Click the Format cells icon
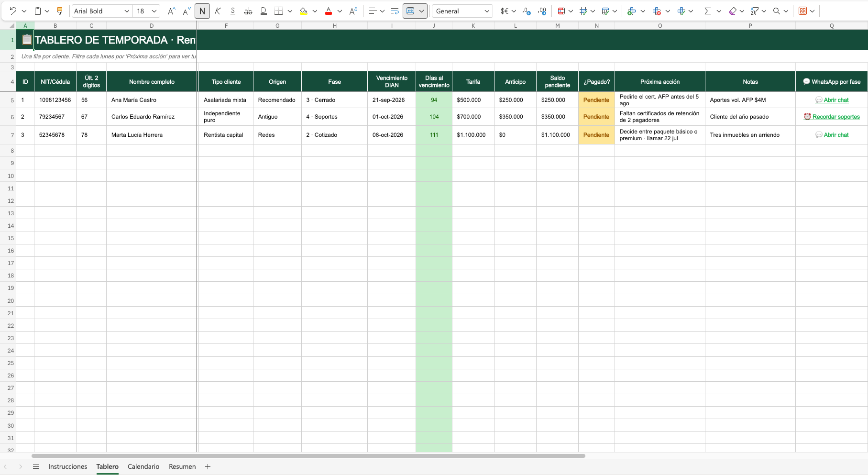868x476 pixels. (x=681, y=11)
